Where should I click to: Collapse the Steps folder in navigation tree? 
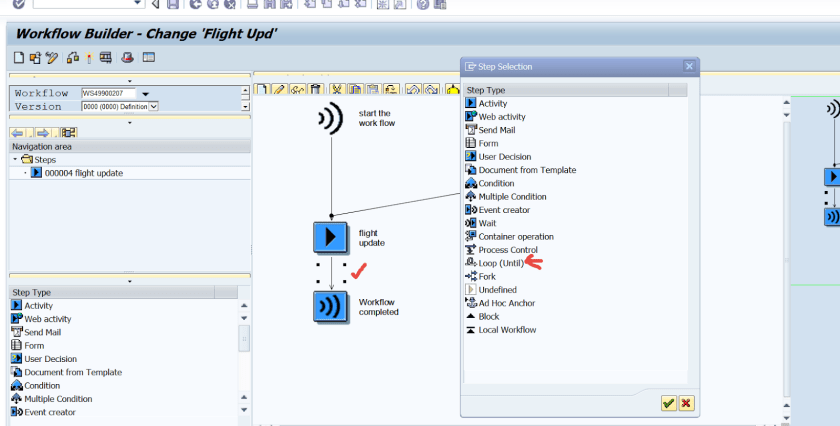click(15, 159)
